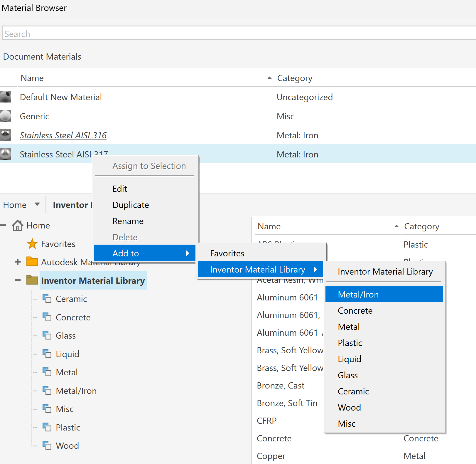Select Copper in the library list
The height and width of the screenshot is (464, 476).
[x=271, y=456]
